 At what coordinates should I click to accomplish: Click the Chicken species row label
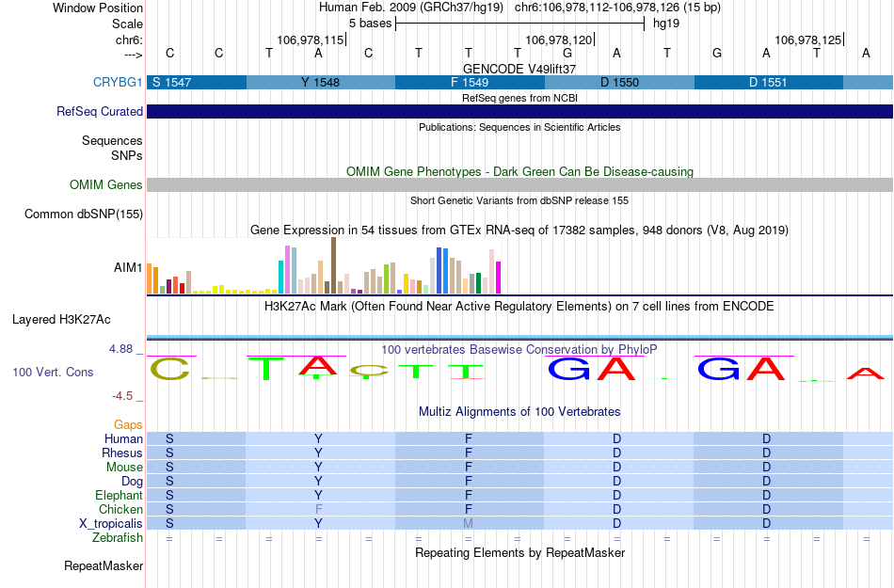pos(120,509)
